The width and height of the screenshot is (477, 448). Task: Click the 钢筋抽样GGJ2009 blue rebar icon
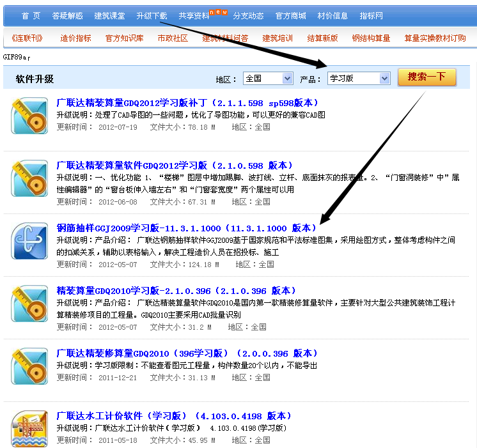[x=29, y=241]
